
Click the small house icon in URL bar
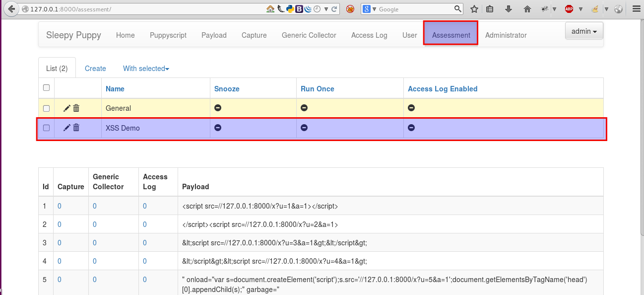click(270, 9)
